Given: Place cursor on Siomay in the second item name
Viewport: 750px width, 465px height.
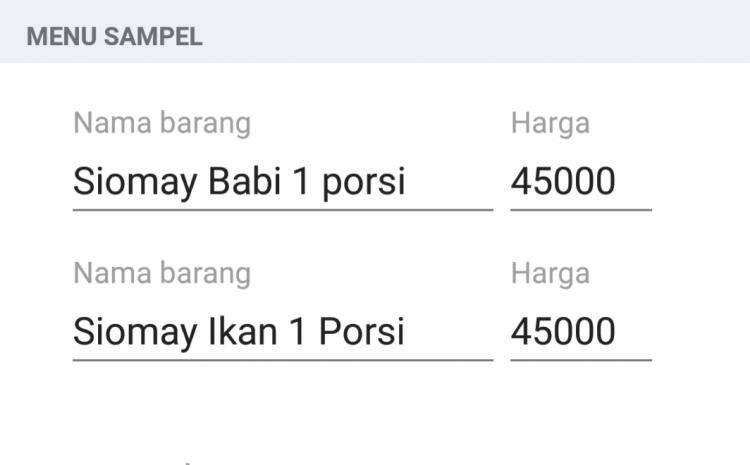Looking at the screenshot, I should (135, 333).
